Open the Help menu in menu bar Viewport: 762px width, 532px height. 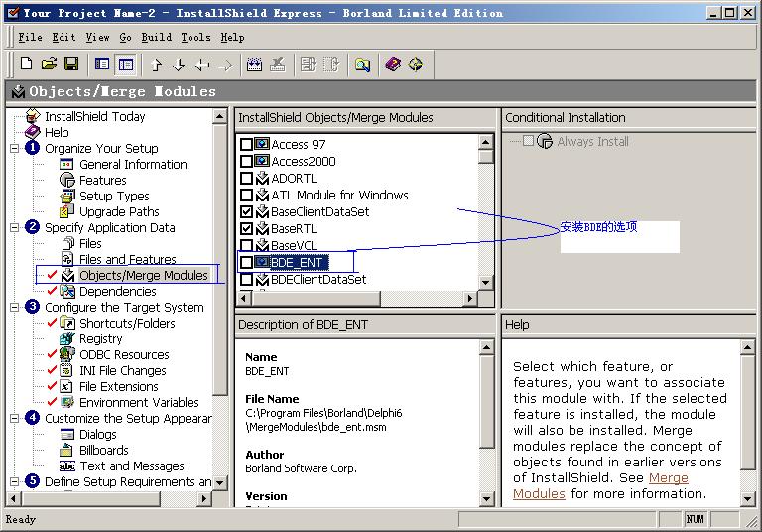(x=232, y=37)
